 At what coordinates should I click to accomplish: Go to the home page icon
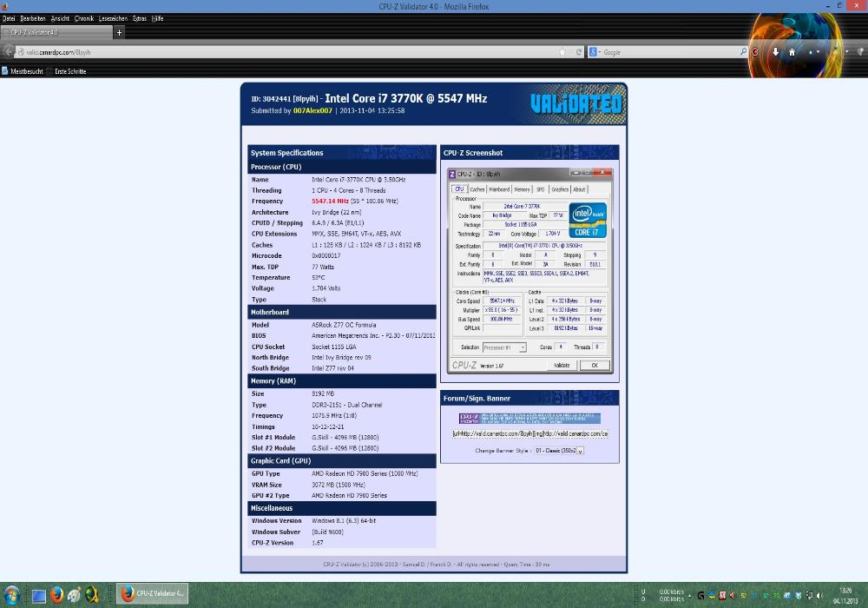(x=792, y=52)
